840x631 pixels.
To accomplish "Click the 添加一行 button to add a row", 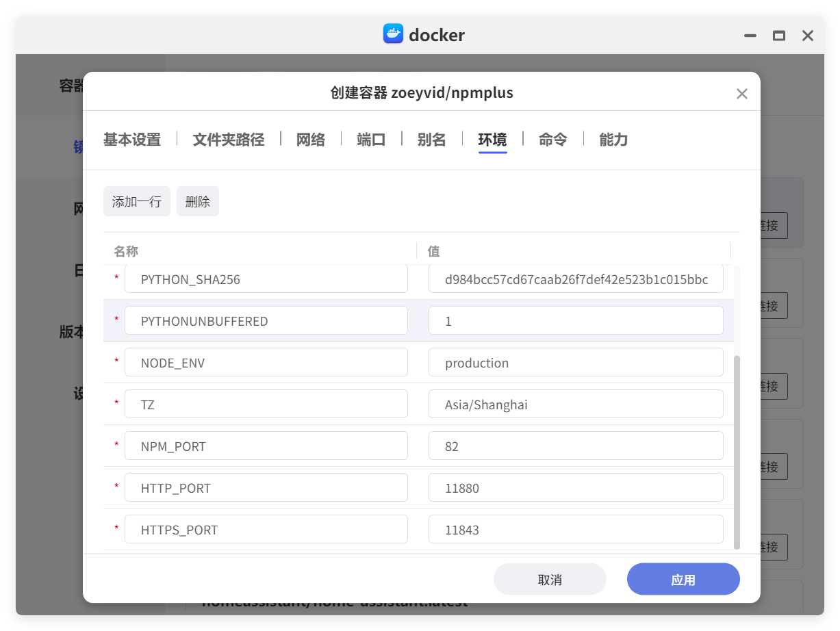I will [x=136, y=201].
